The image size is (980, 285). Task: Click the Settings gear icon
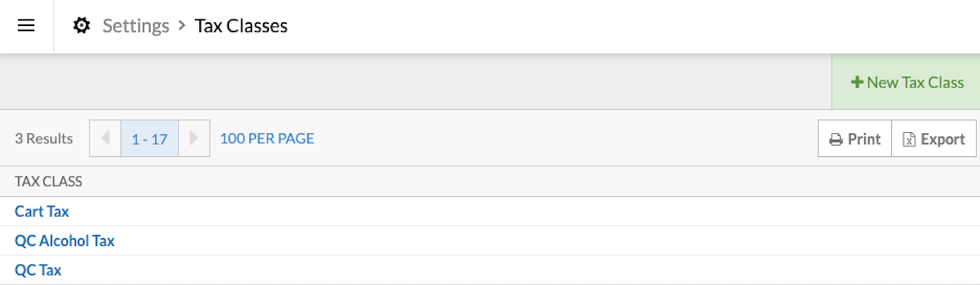point(82,27)
